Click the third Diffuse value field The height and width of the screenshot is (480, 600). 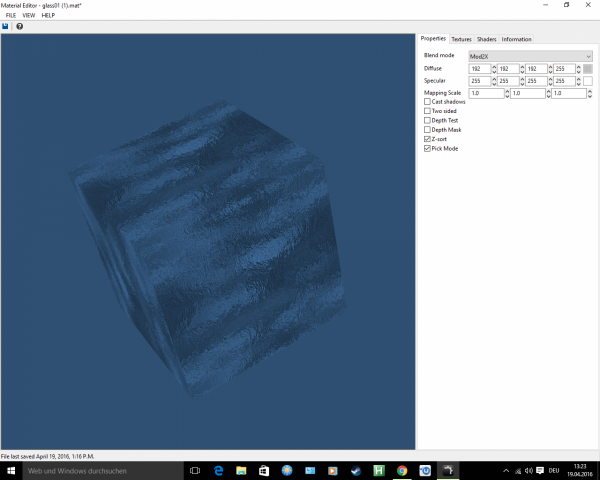[536, 69]
